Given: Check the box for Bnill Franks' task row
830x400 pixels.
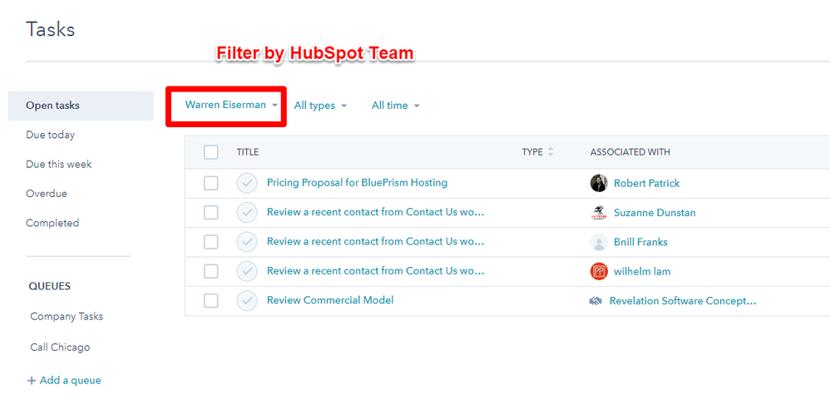Looking at the screenshot, I should tap(211, 242).
